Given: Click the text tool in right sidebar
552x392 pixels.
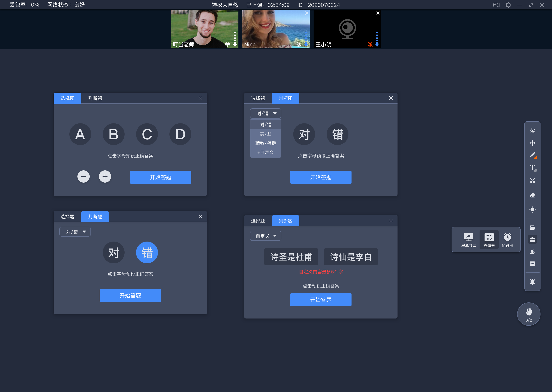Looking at the screenshot, I should click(x=533, y=167).
